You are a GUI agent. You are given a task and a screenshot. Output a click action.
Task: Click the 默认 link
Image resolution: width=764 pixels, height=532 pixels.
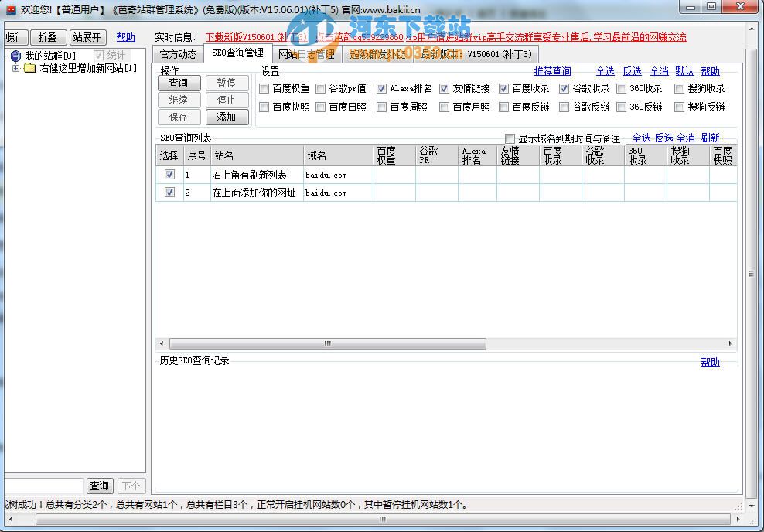click(684, 70)
